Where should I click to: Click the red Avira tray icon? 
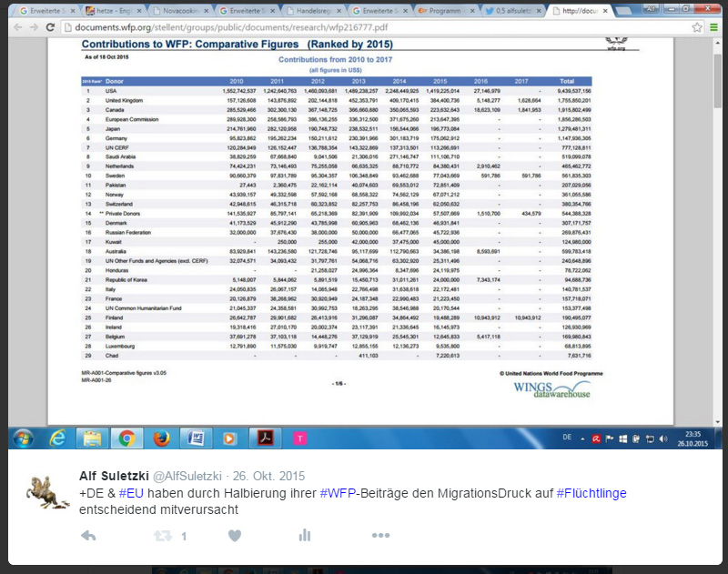[596, 438]
